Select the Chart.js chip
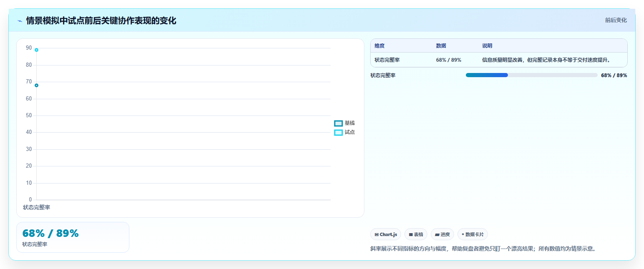The height and width of the screenshot is (269, 644). click(386, 234)
